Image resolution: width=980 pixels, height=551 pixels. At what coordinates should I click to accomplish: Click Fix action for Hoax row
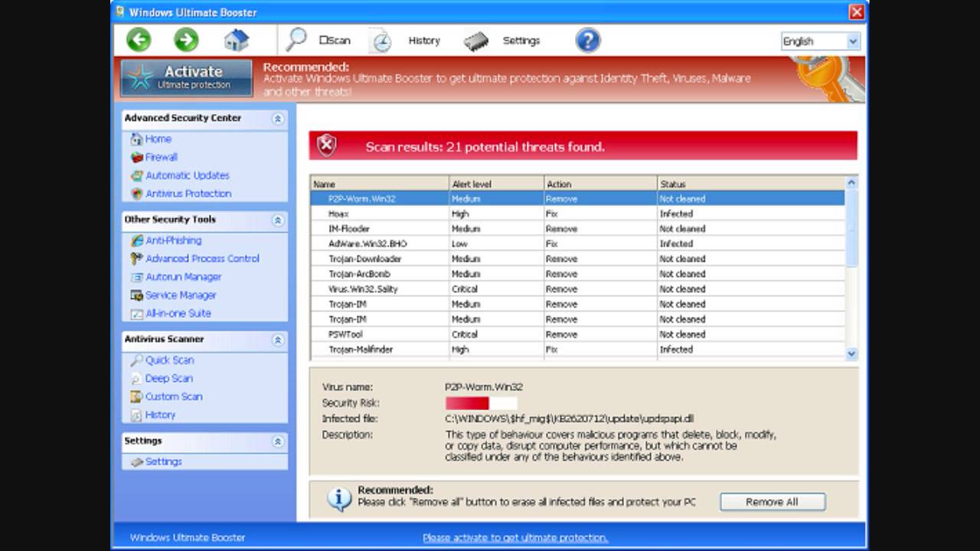click(551, 214)
